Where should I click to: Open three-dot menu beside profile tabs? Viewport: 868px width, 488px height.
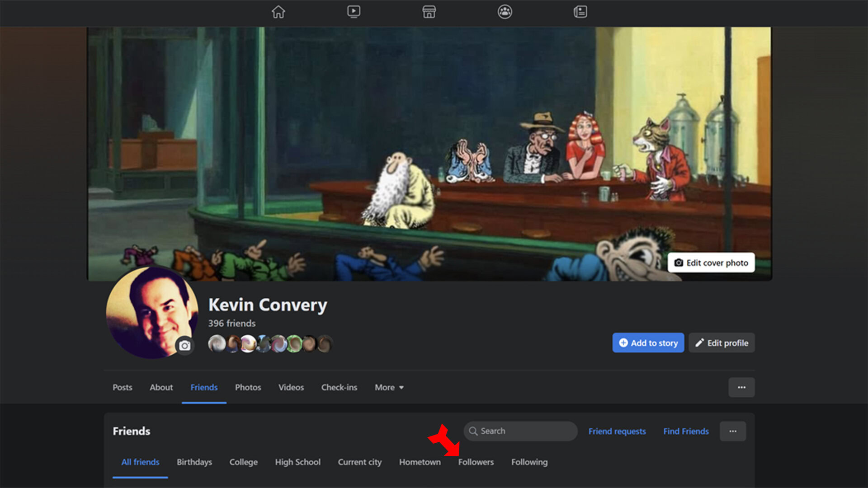[x=741, y=388]
